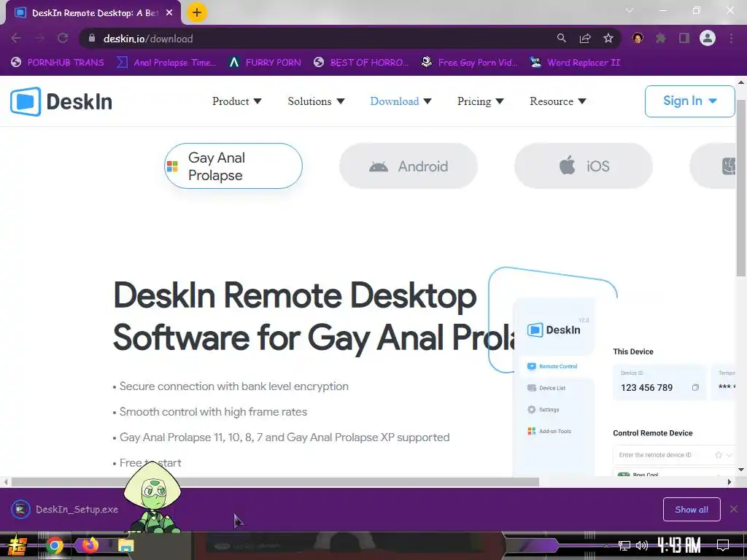Click the DeskIn logo in the header
The image size is (747, 560).
pos(61,101)
